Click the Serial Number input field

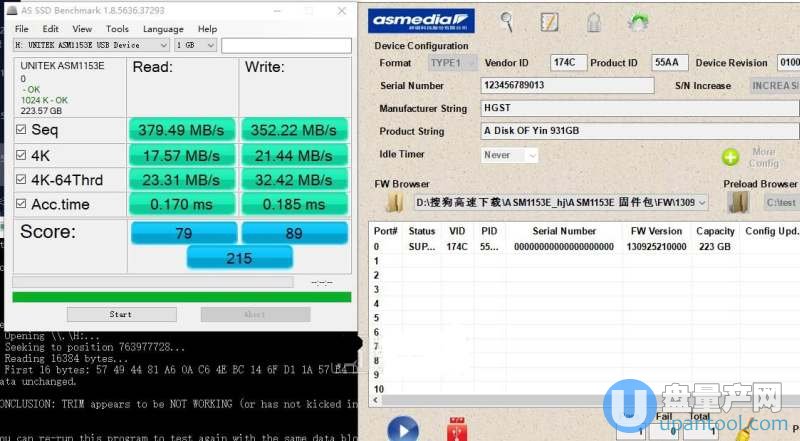[x=566, y=86]
